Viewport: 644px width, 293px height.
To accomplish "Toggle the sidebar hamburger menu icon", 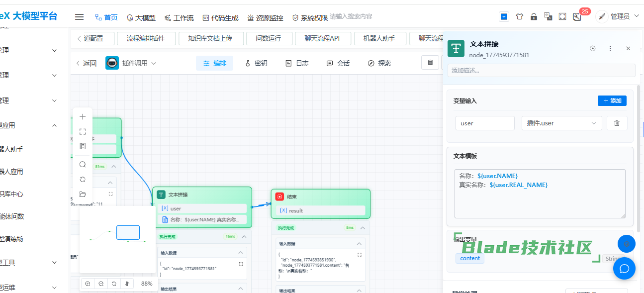I will point(79,17).
